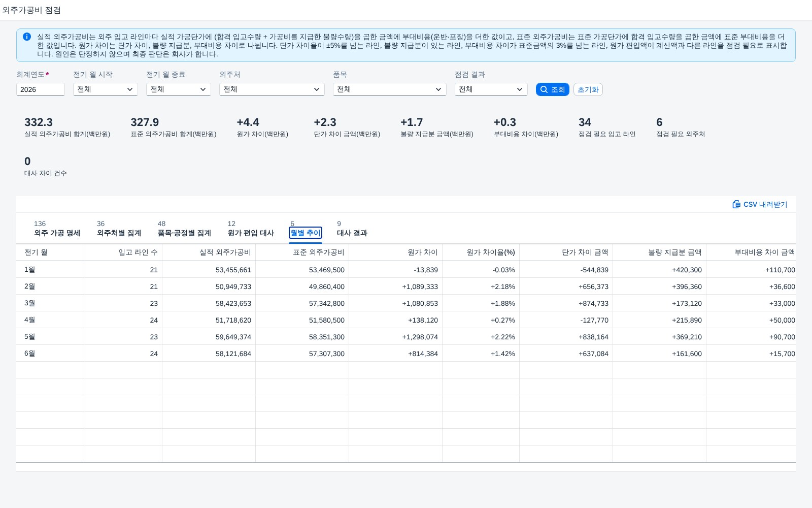The image size is (812, 508).
Task: Open the 원가 편입 대사 tab
Action: (251, 229)
